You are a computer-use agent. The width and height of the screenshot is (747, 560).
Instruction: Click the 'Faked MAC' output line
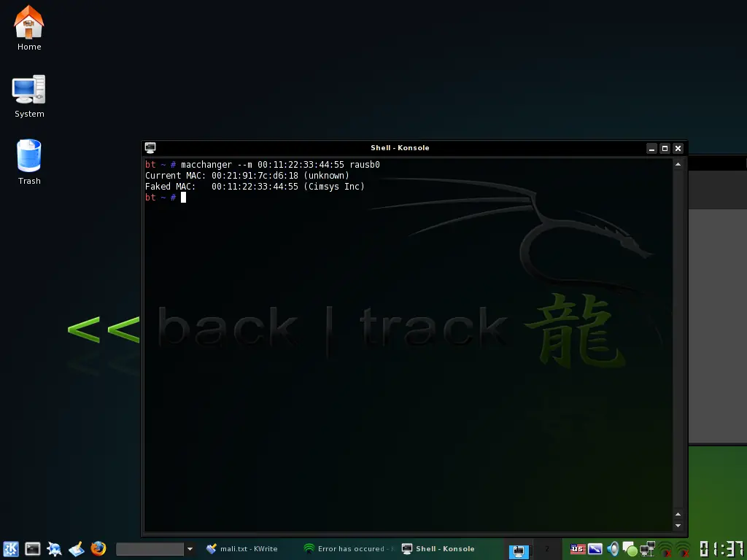coord(255,187)
